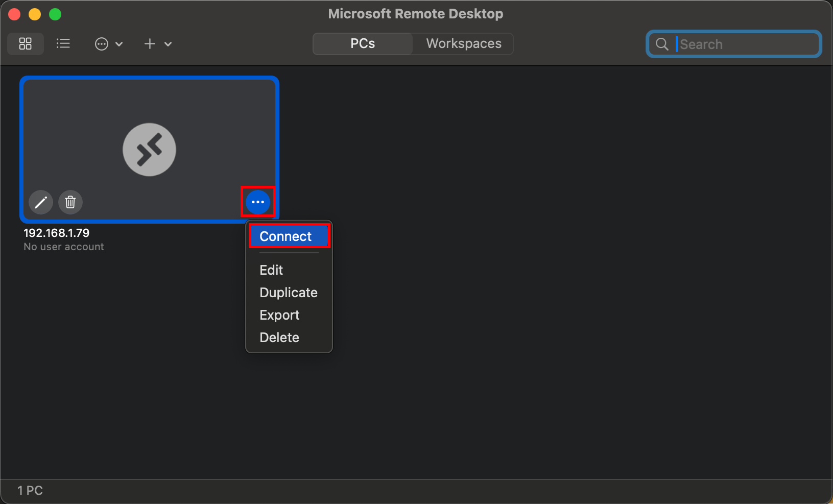The height and width of the screenshot is (504, 833).
Task: Click the add new PC plus icon
Action: tap(150, 44)
